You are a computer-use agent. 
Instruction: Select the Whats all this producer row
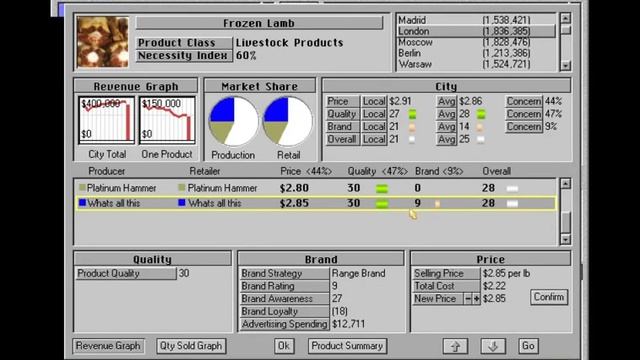point(316,203)
